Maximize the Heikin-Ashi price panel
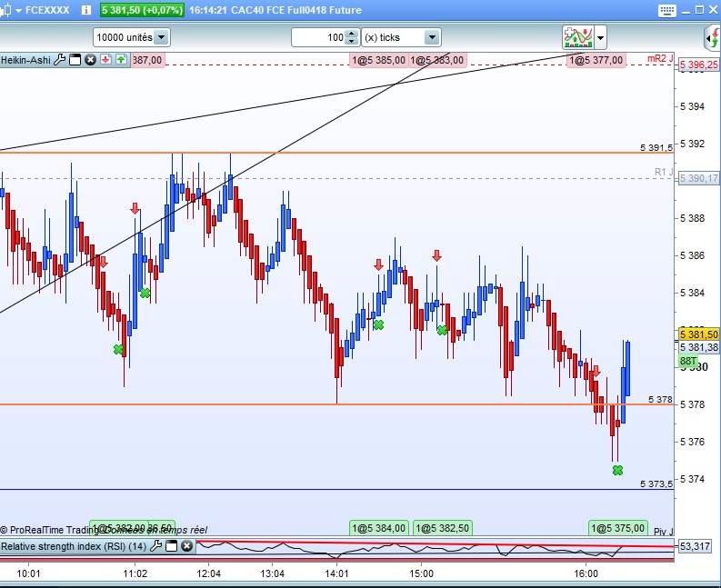 pos(75,60)
